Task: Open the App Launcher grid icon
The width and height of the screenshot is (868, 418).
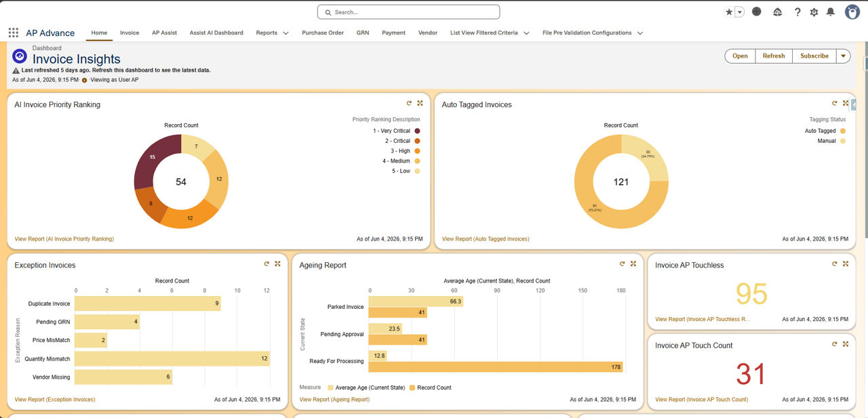Action: (x=14, y=33)
